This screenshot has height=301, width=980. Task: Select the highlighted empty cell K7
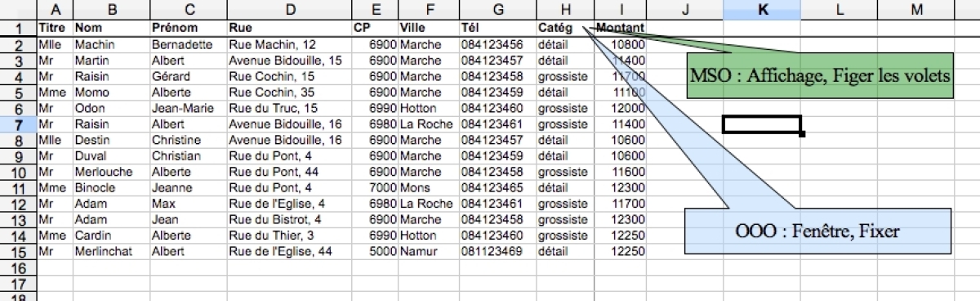pyautogui.click(x=761, y=124)
